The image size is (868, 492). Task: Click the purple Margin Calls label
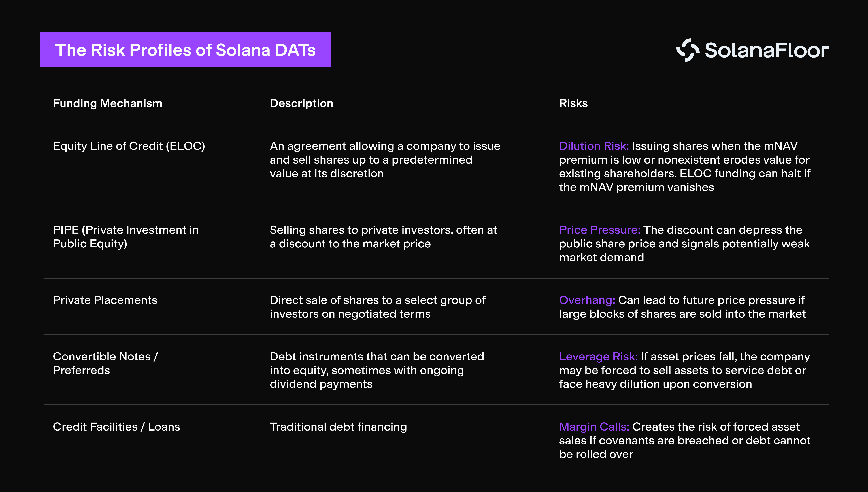tap(594, 427)
